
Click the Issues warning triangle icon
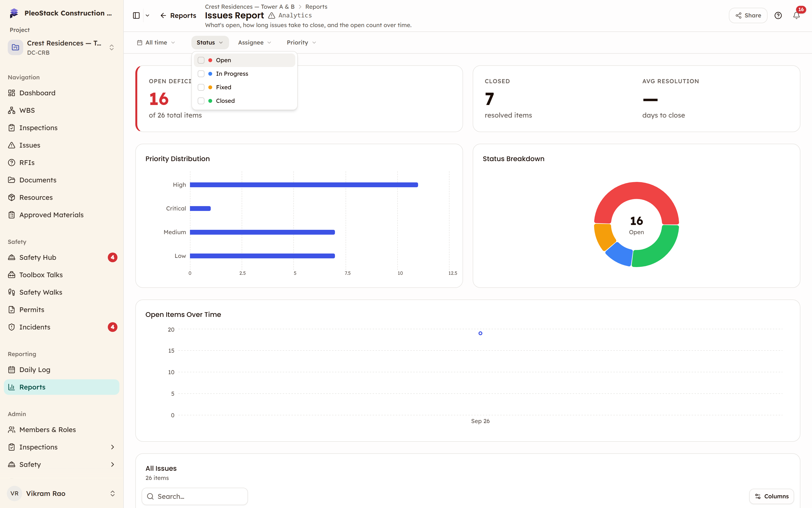[12, 145]
